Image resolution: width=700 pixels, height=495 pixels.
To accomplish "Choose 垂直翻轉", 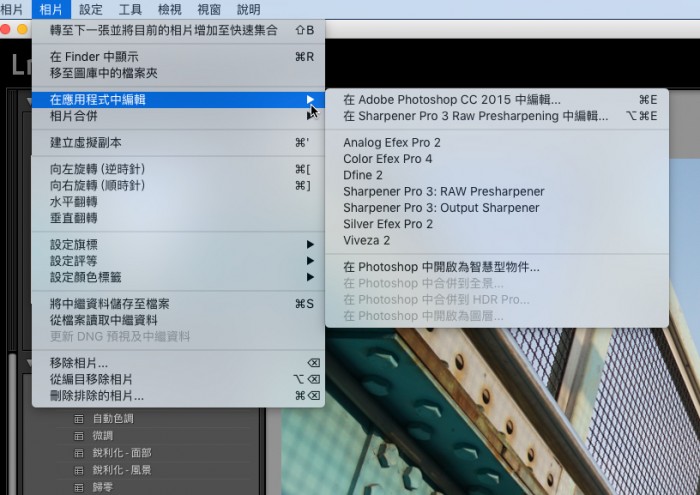I will [x=179, y=218].
